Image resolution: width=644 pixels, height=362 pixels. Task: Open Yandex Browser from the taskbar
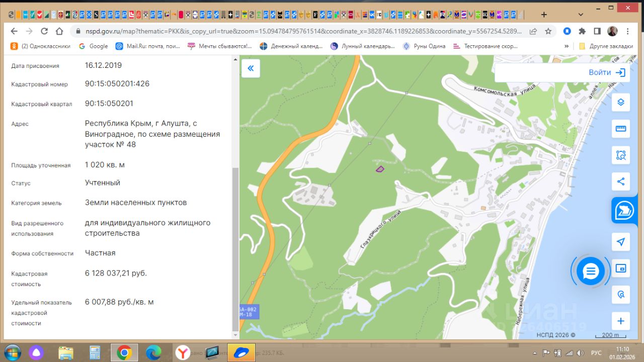tap(183, 352)
